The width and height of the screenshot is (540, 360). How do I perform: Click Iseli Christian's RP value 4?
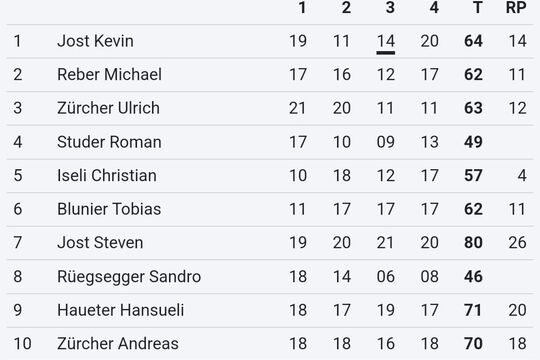[522, 175]
